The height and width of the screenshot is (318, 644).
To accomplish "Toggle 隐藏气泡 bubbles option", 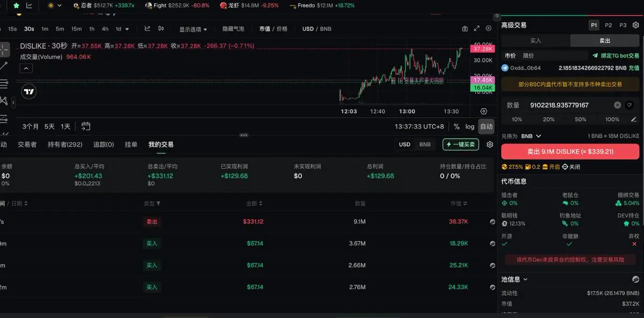I will (233, 29).
